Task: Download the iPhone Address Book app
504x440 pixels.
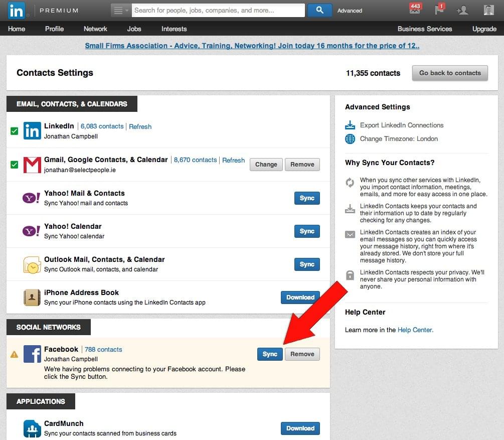Action: point(300,298)
